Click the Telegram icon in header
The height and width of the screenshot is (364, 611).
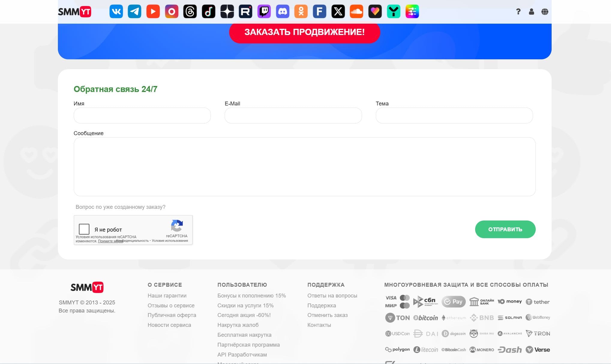point(134,12)
